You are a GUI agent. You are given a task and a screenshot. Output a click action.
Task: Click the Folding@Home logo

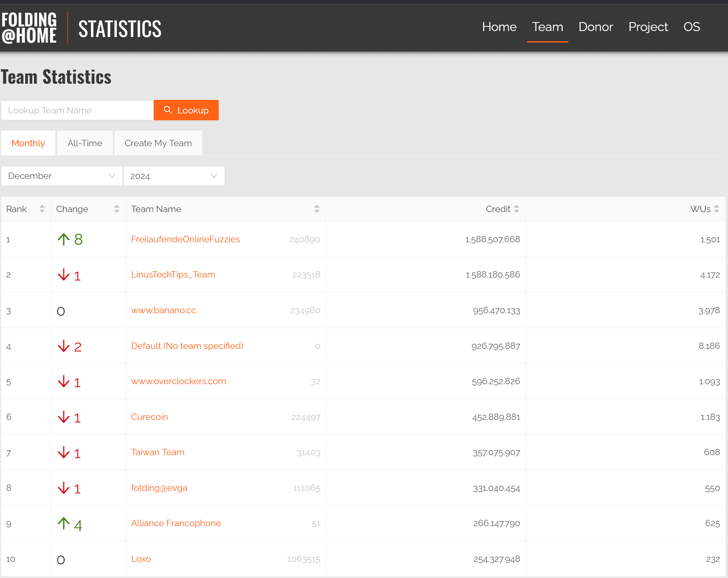pyautogui.click(x=29, y=28)
